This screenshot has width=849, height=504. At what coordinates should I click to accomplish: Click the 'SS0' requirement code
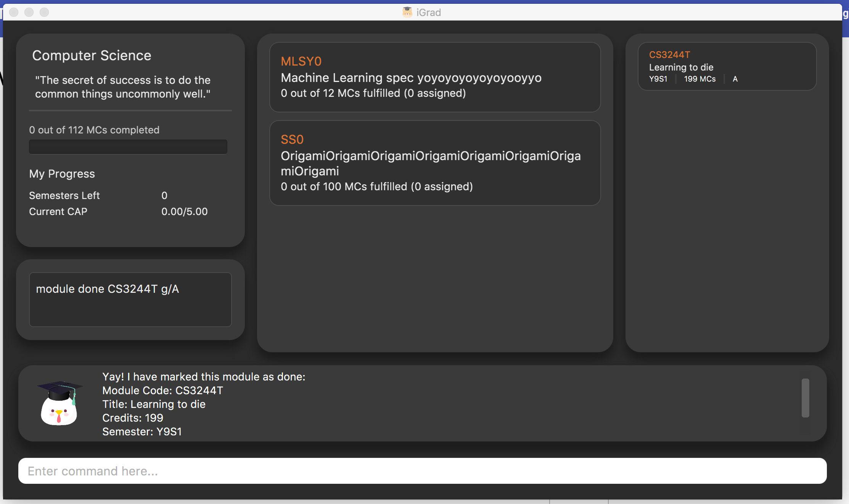(x=292, y=140)
